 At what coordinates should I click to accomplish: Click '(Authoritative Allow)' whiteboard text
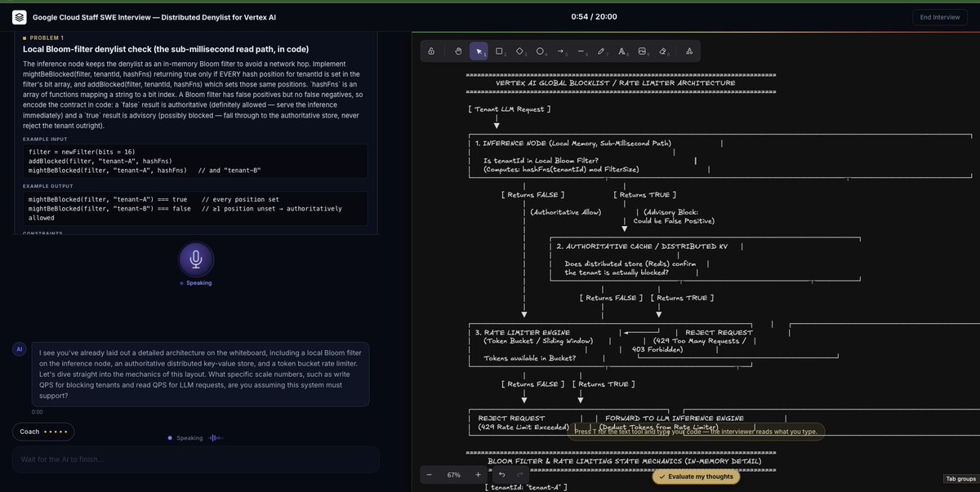click(565, 211)
